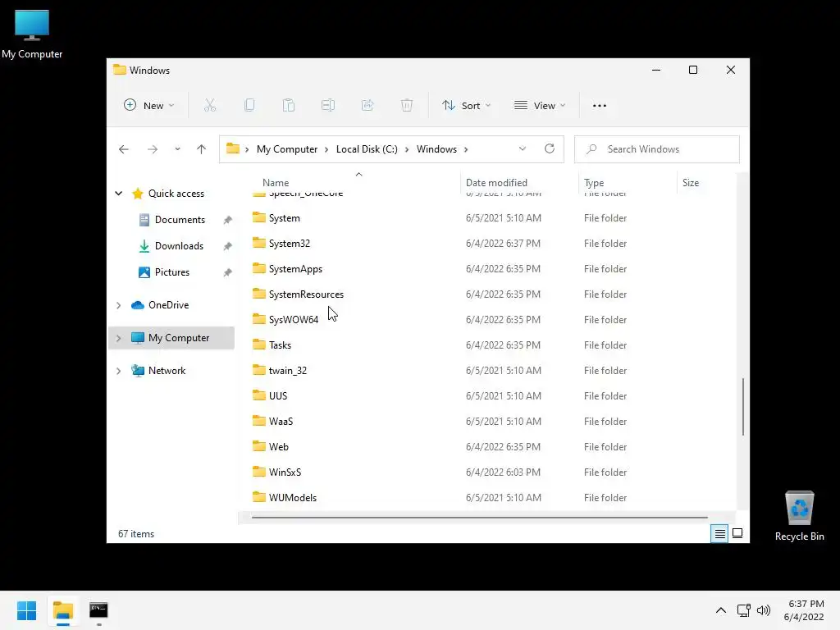840x630 pixels.
Task: Show hidden tray icons chevron
Action: pyautogui.click(x=721, y=610)
